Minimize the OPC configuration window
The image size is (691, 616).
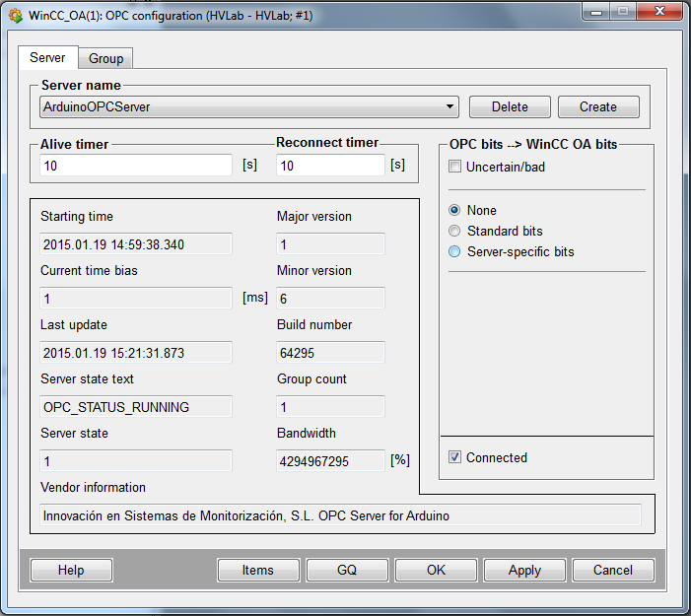coord(596,12)
